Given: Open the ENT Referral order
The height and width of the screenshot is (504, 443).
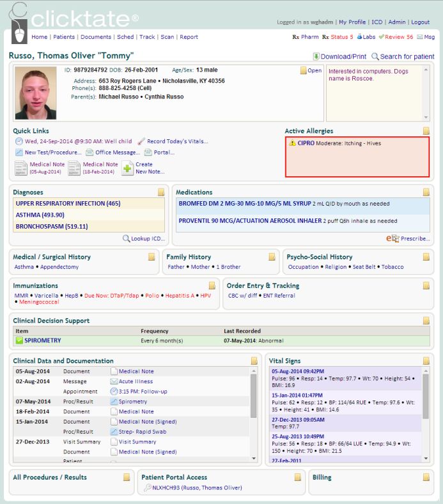Looking at the screenshot, I should (x=279, y=296).
